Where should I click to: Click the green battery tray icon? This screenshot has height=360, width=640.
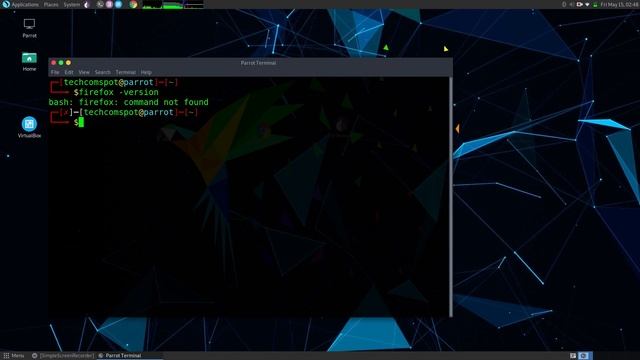595,4
